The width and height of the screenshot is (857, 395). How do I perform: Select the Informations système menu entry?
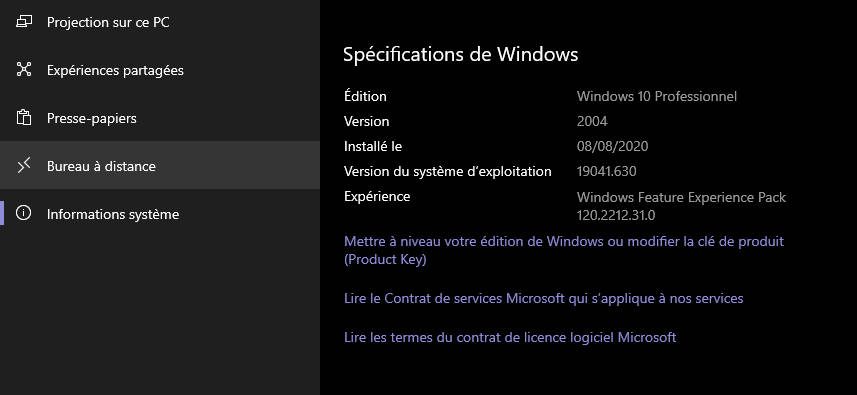[160, 214]
